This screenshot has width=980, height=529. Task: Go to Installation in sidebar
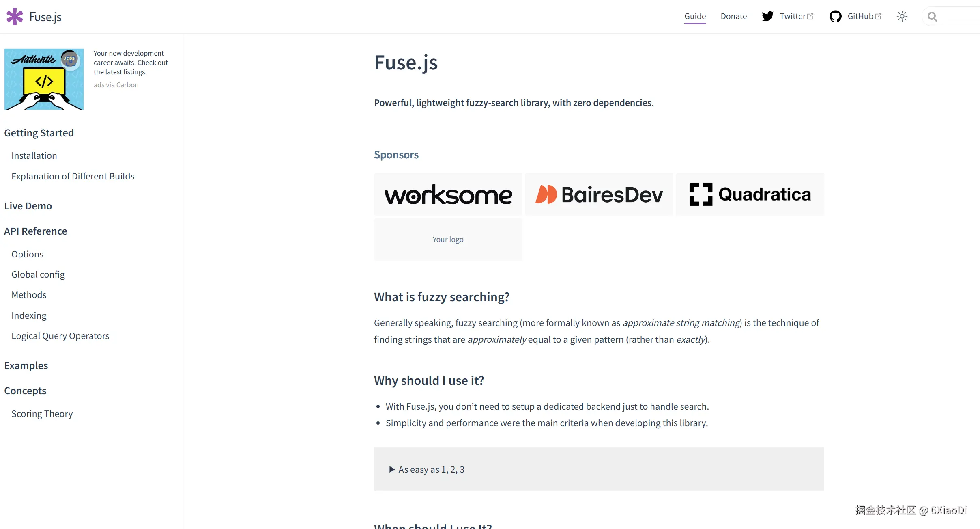(x=34, y=155)
